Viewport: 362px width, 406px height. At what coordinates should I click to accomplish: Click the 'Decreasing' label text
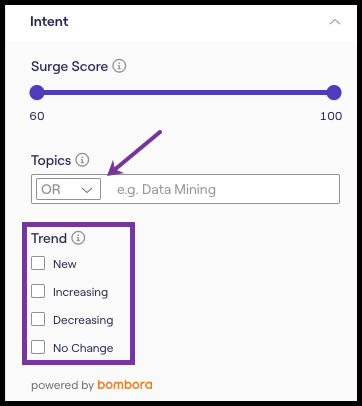point(83,320)
